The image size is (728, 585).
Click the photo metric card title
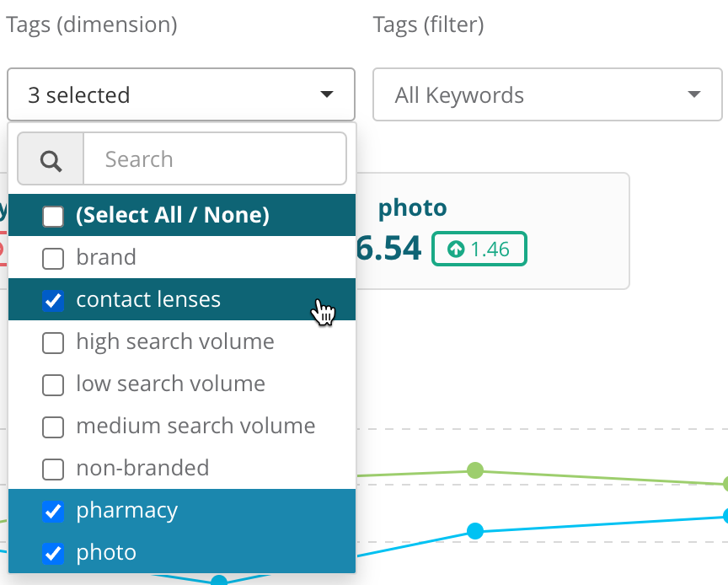click(x=412, y=208)
